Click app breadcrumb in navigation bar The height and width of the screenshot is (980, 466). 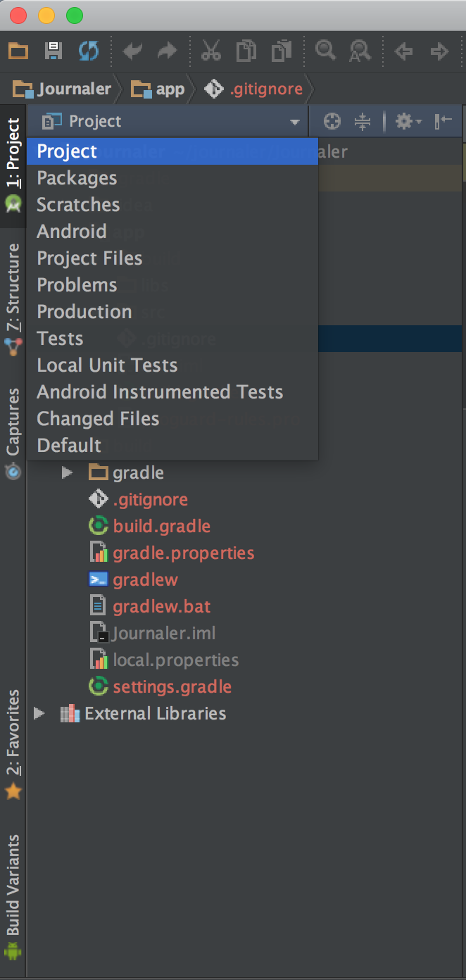(158, 89)
